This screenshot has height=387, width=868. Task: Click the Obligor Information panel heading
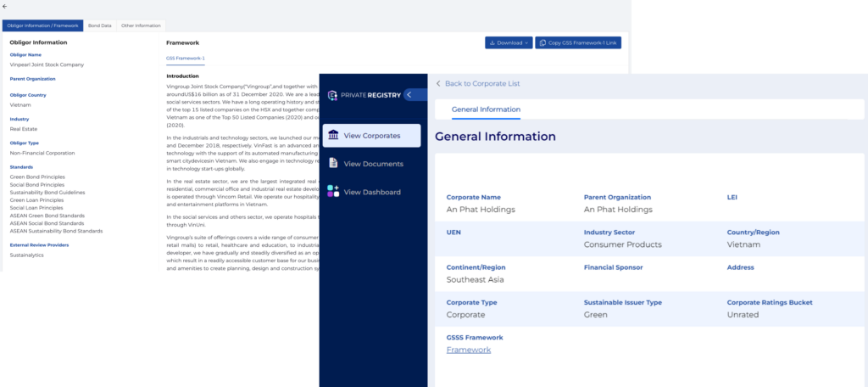38,42
